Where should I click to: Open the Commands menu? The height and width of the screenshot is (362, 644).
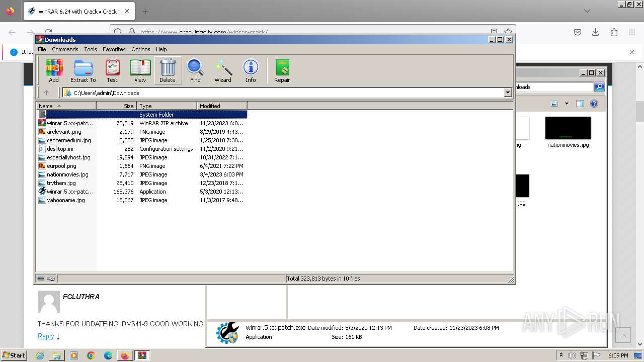[x=65, y=49]
